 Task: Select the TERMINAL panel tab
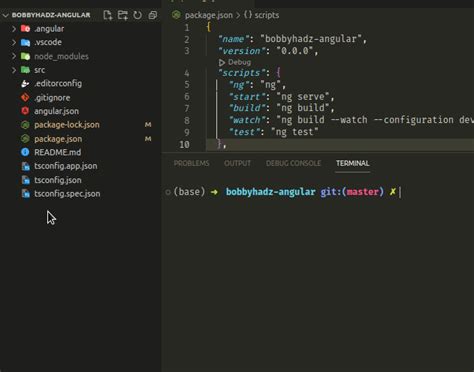click(353, 163)
